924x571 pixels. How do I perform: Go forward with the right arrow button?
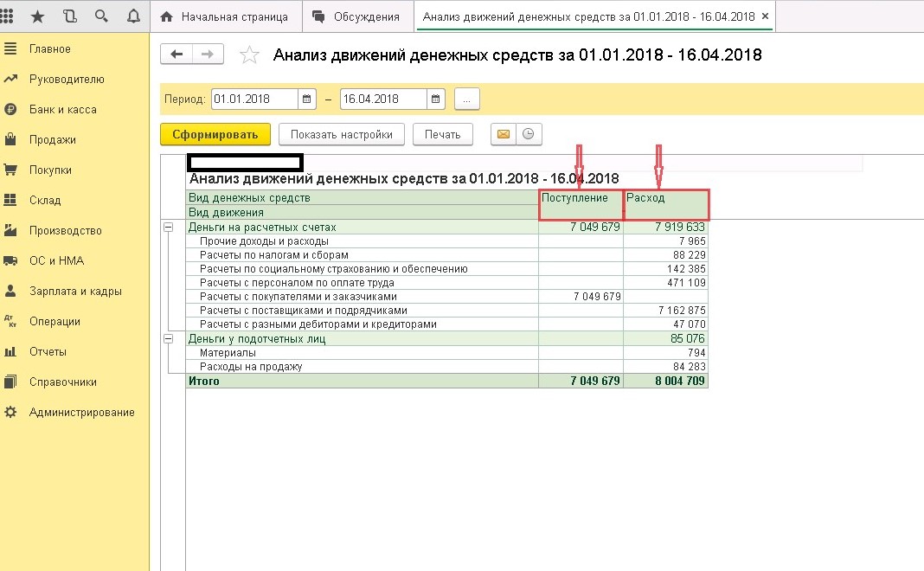(x=208, y=55)
